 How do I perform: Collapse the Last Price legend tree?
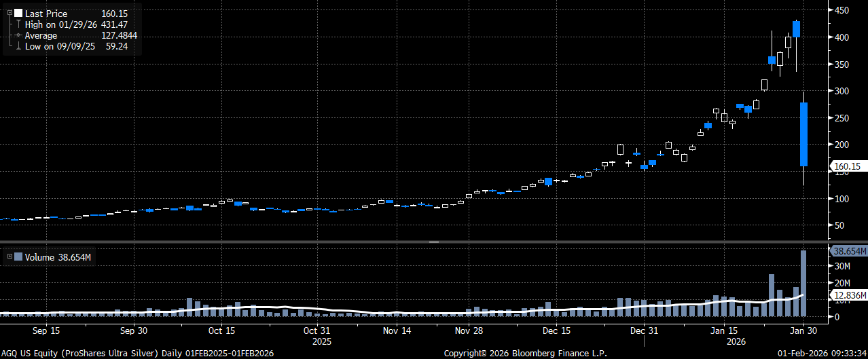coord(10,14)
